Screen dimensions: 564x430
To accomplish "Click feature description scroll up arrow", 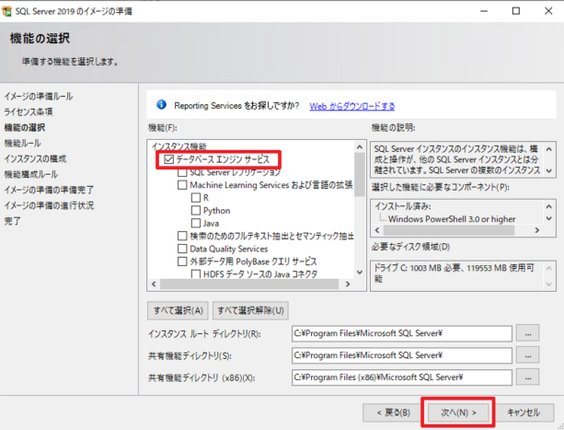I will [549, 149].
